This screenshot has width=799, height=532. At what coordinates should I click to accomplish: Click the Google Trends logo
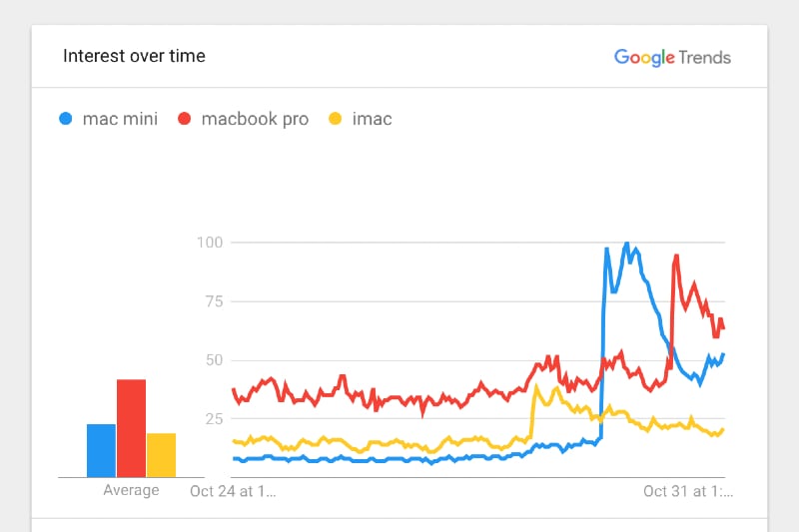[672, 57]
